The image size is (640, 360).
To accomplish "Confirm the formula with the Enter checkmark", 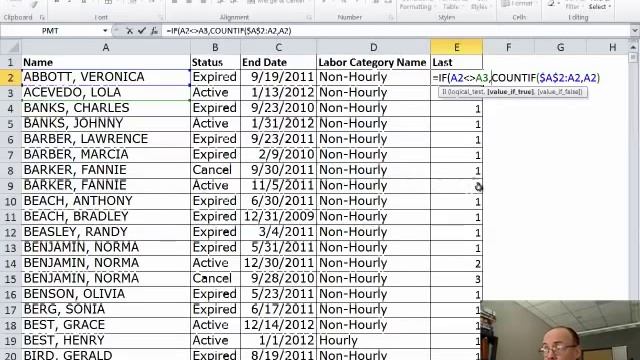I will [142, 31].
